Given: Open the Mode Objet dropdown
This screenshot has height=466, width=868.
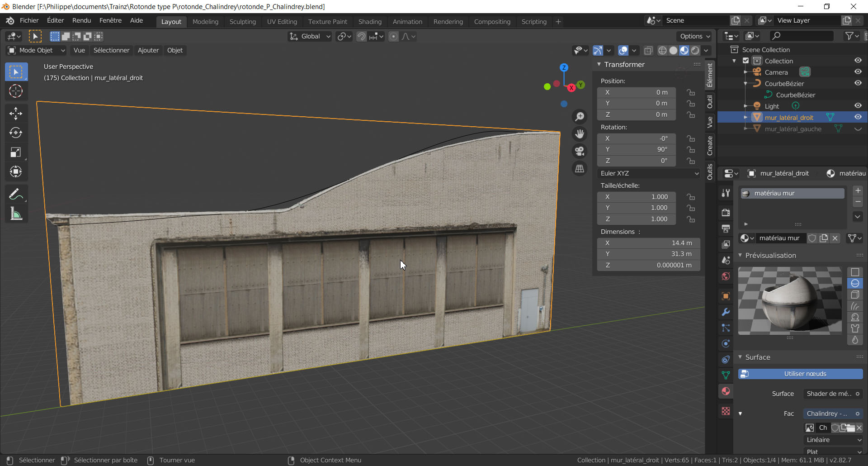Looking at the screenshot, I should 37,50.
